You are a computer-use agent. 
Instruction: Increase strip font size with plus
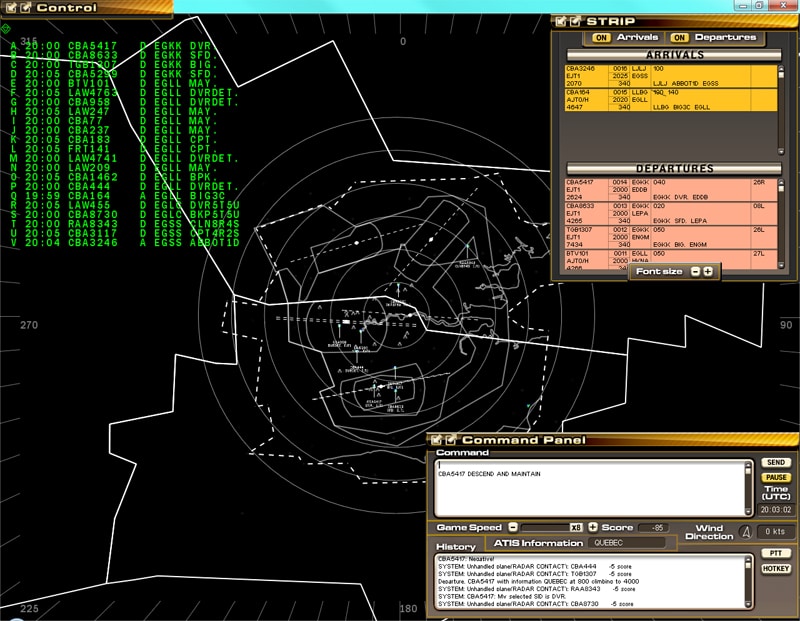708,272
